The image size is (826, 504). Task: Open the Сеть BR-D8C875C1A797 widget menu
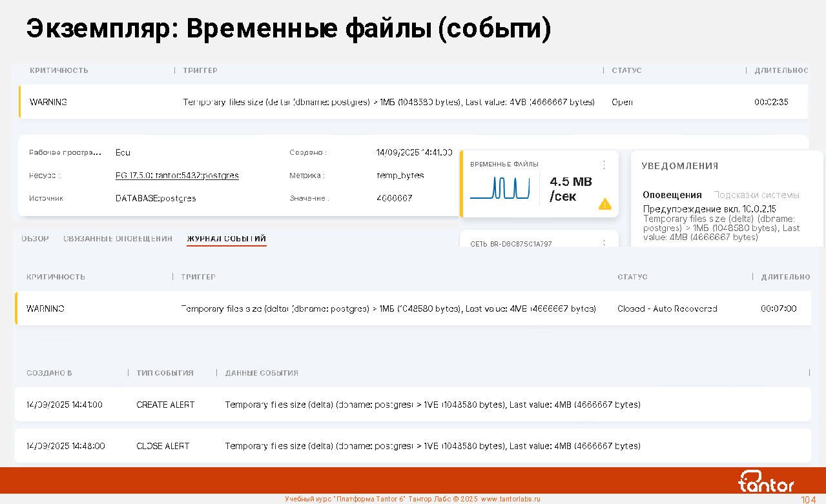pos(604,243)
